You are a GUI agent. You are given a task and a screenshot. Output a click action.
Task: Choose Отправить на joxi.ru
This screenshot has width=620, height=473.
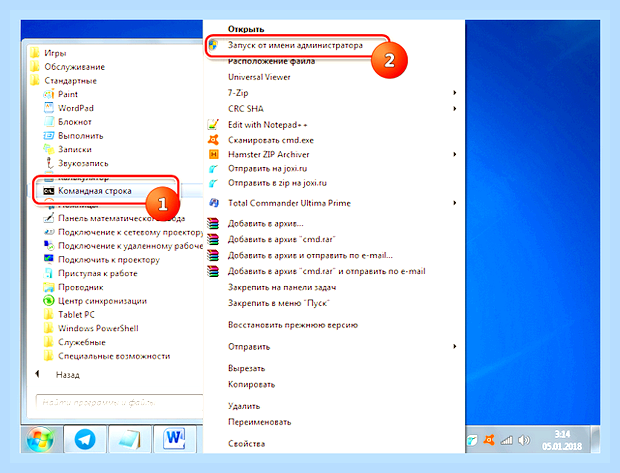(x=267, y=168)
